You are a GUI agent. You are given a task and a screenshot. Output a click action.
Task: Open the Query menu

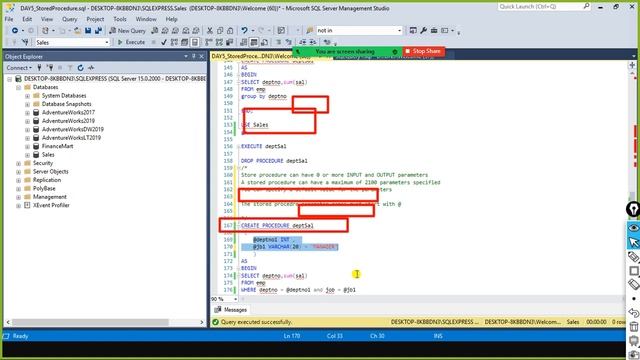click(x=69, y=19)
